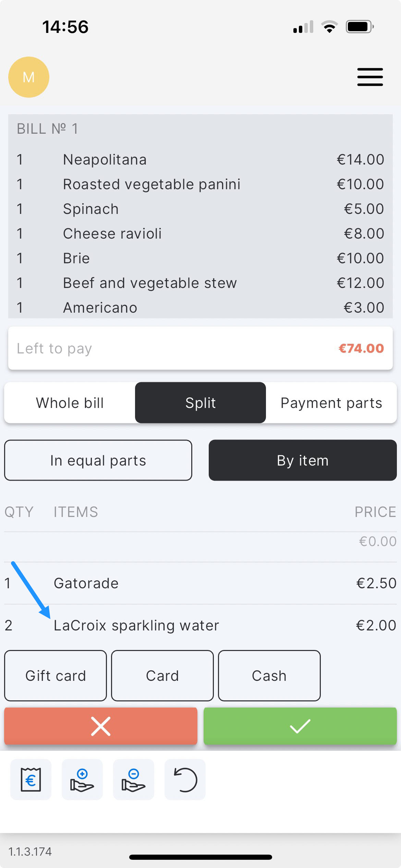Choose In equal parts split option

98,460
